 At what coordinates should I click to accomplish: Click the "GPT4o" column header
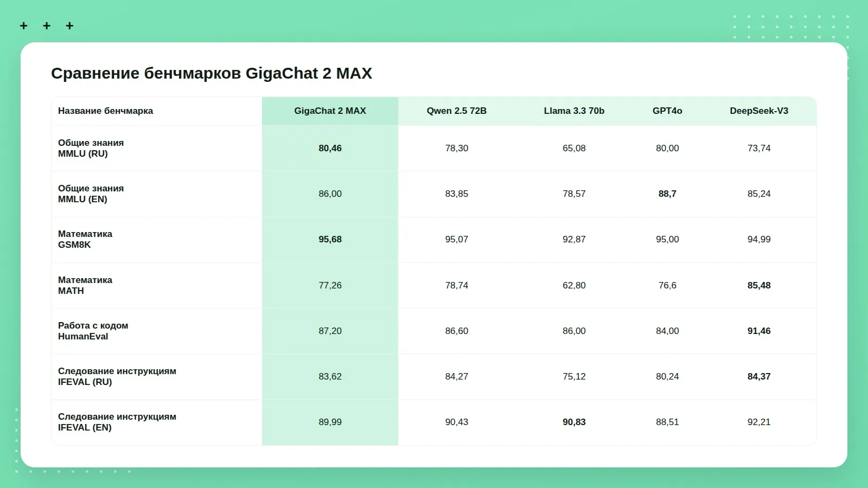[x=667, y=111]
